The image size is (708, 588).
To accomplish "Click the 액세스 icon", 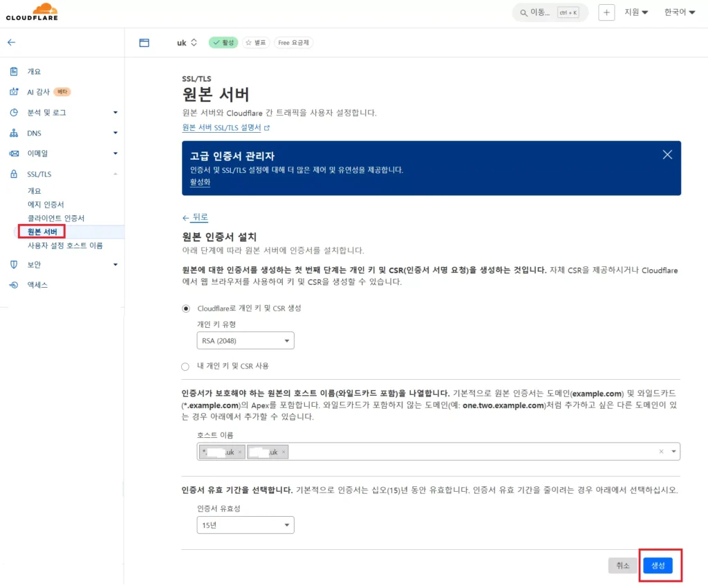I will point(14,284).
